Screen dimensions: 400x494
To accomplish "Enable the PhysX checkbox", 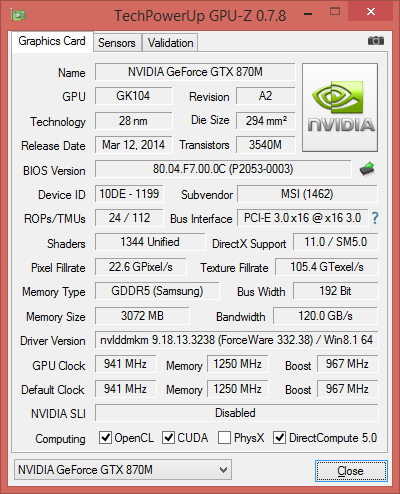I will (224, 437).
